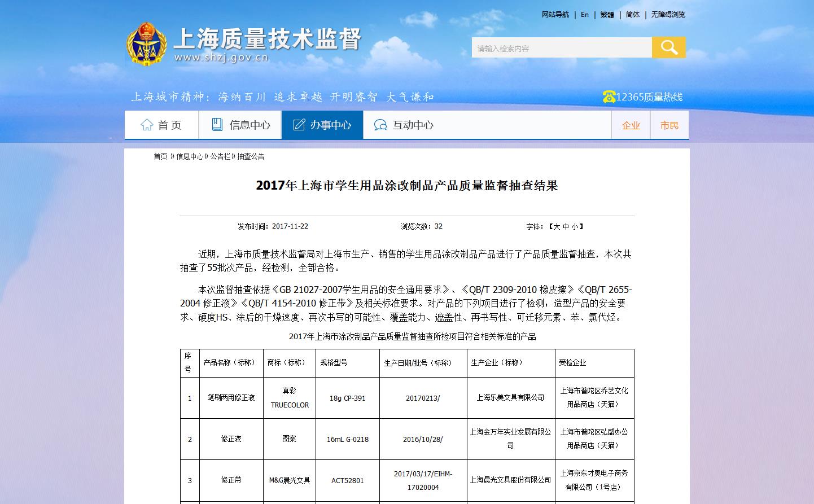Click the 16mL G-0218 spec cell
The image size is (814, 504).
coord(347,439)
